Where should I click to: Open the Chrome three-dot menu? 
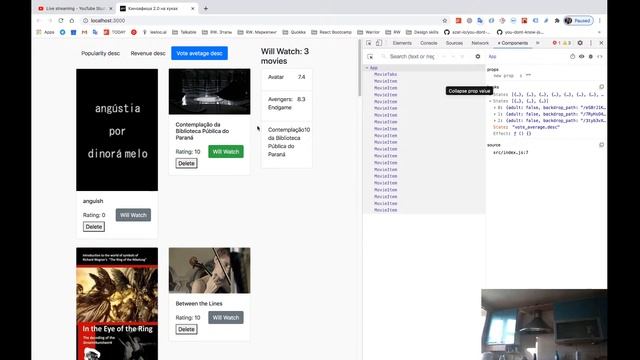pyautogui.click(x=600, y=20)
